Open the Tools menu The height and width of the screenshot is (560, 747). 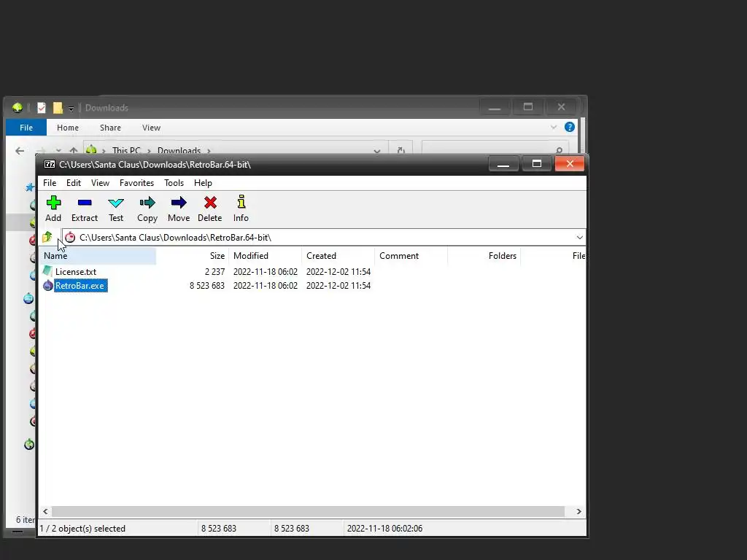pos(174,183)
